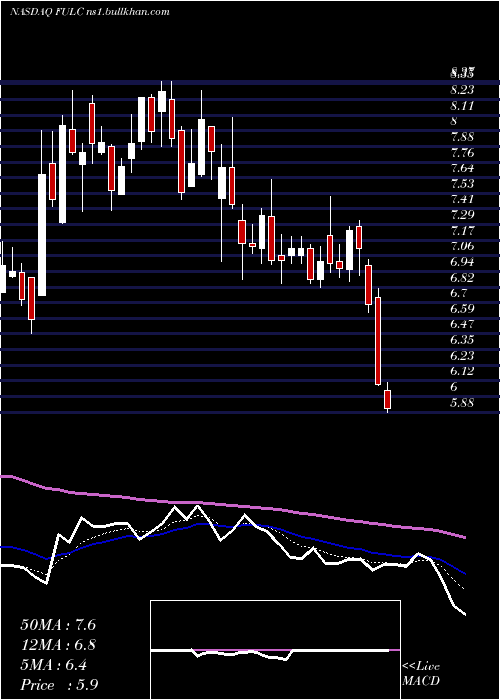Click the 6.59 price level label
500x700 pixels.
[x=462, y=308]
